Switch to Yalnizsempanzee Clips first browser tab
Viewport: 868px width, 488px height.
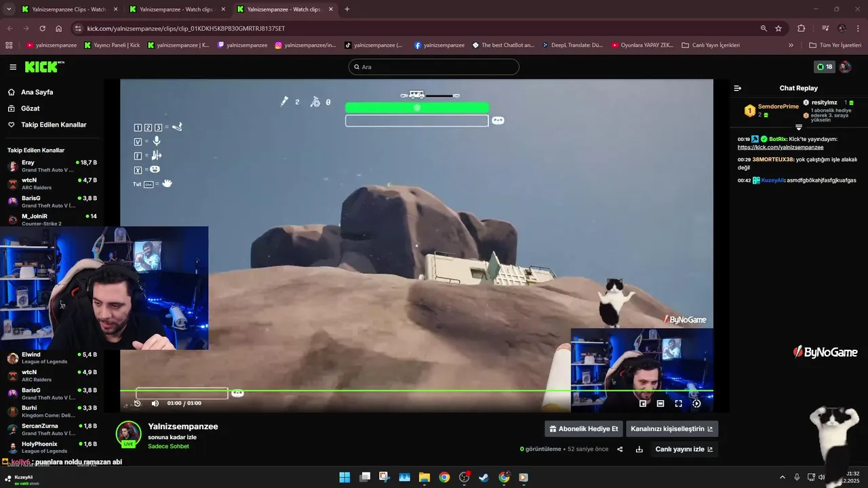(x=68, y=9)
